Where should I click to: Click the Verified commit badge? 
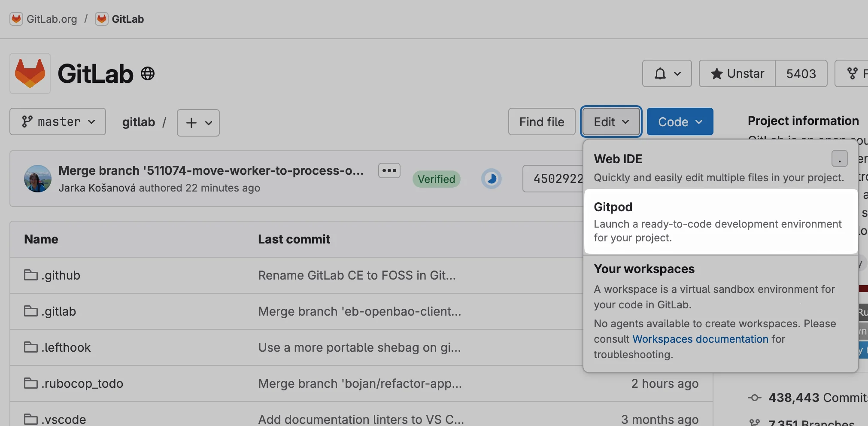(x=437, y=179)
